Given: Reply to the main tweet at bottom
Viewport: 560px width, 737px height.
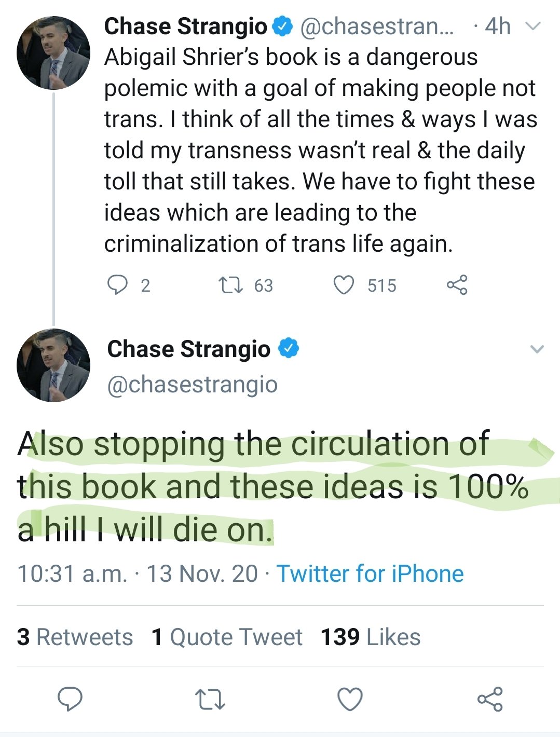Looking at the screenshot, I should point(70,699).
